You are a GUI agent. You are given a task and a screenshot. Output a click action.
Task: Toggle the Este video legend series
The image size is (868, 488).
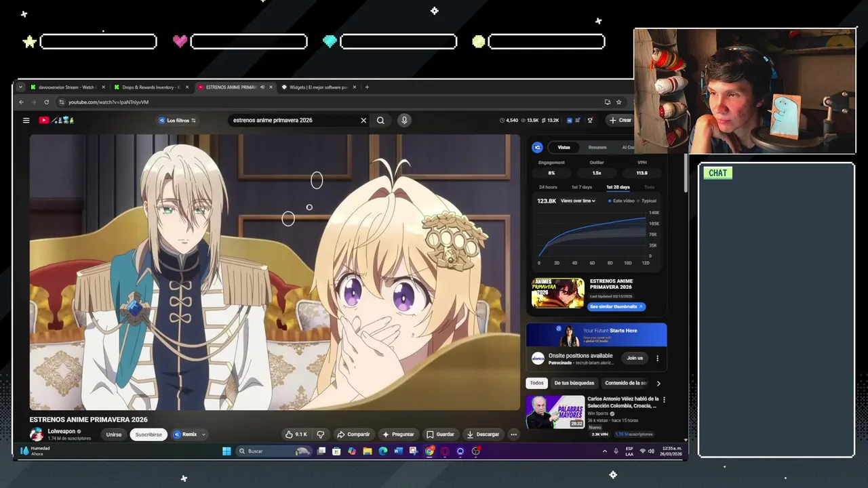click(621, 201)
